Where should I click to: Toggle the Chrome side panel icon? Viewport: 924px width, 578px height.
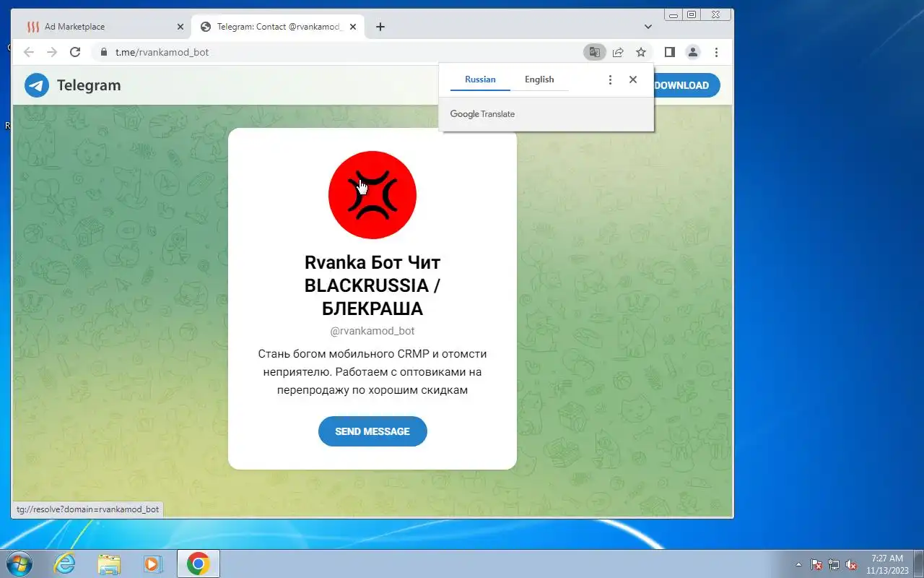click(669, 52)
